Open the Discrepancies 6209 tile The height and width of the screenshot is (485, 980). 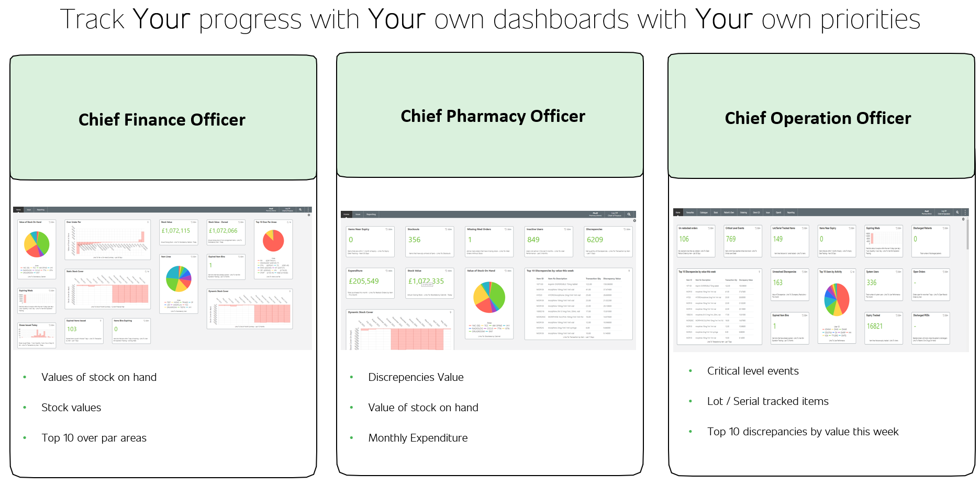pyautogui.click(x=608, y=242)
